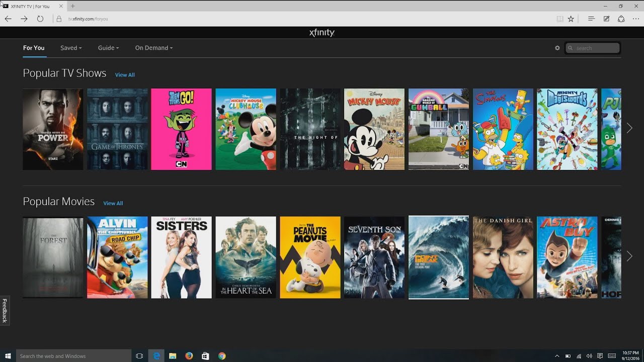Open Edge more actions ellipsis

pos(636,19)
